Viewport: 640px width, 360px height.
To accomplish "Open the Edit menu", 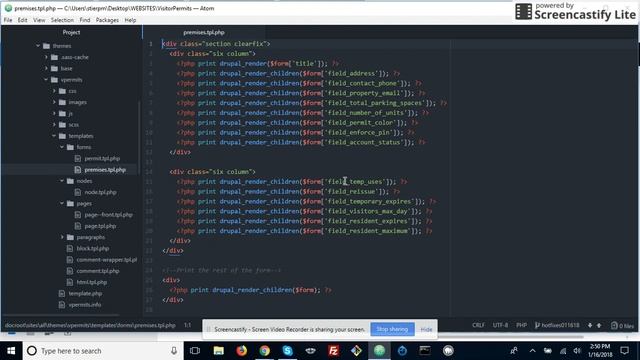I will click(22, 20).
